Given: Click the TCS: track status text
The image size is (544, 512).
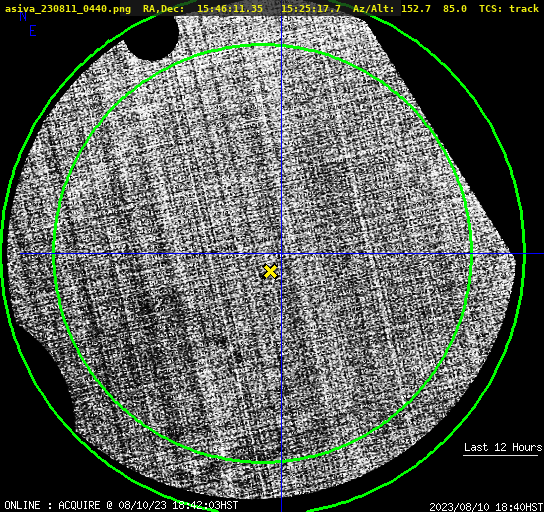Looking at the screenshot, I should 509,8.
